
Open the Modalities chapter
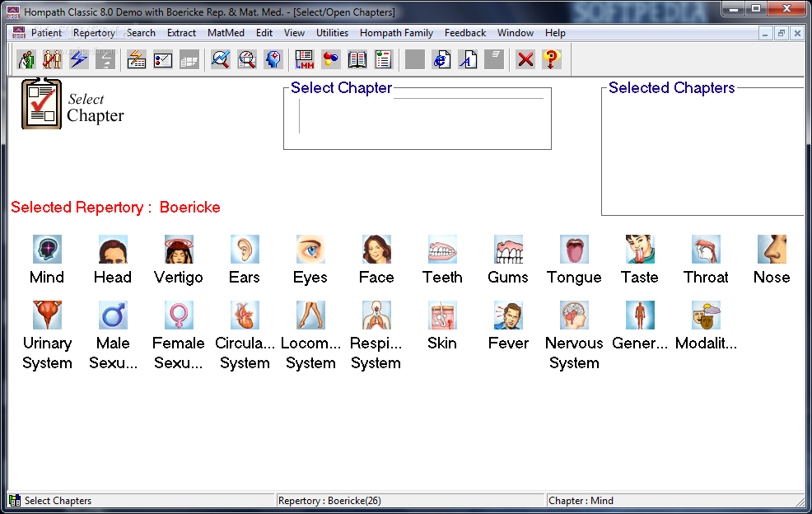coord(706,315)
